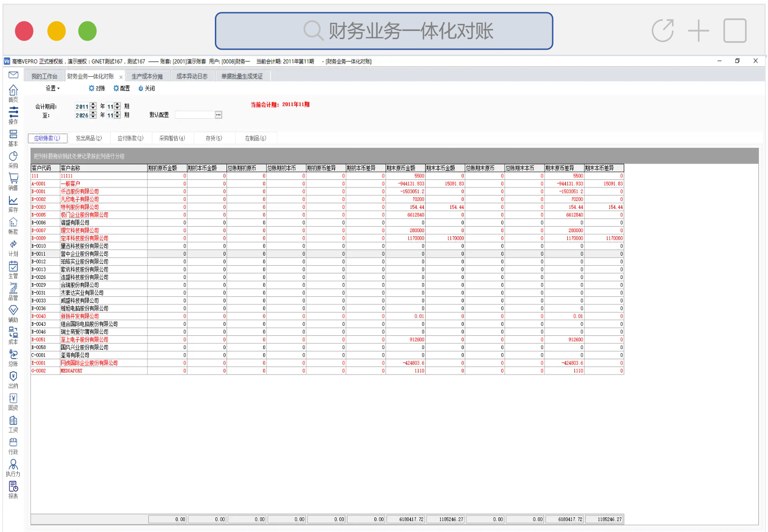Switch to the 生产成本分摊 tab
This screenshot has height=532, width=768.
coord(147,76)
